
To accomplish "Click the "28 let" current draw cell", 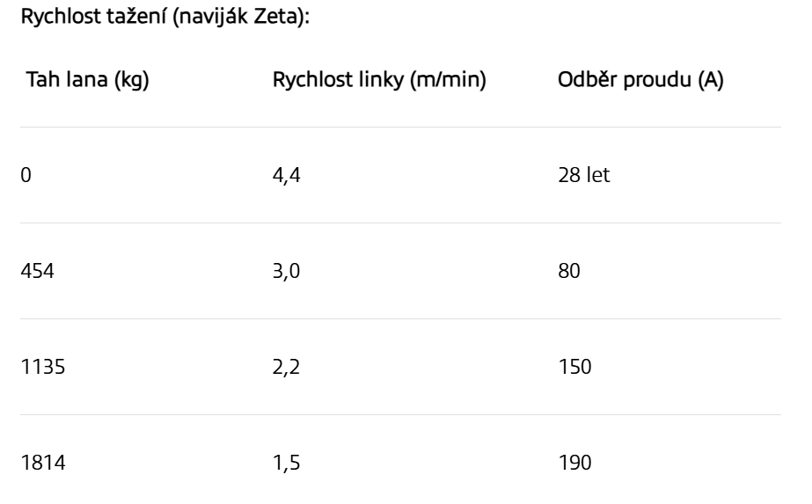I will (x=585, y=175).
